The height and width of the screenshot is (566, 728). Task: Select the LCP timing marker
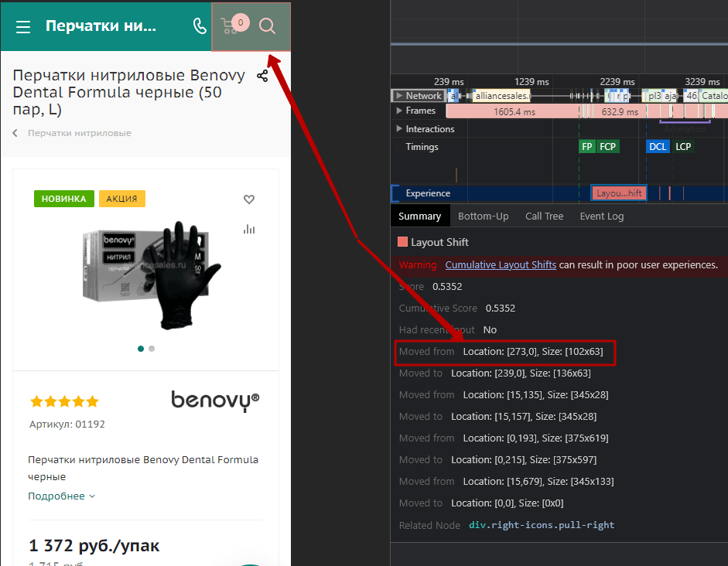point(683,147)
